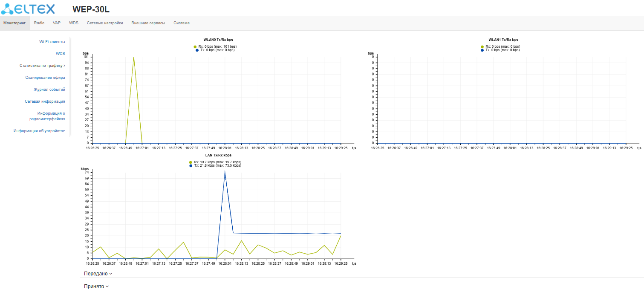Select the Мониторинг tab
Image resolution: width=644 pixels, height=292 pixels.
(14, 23)
